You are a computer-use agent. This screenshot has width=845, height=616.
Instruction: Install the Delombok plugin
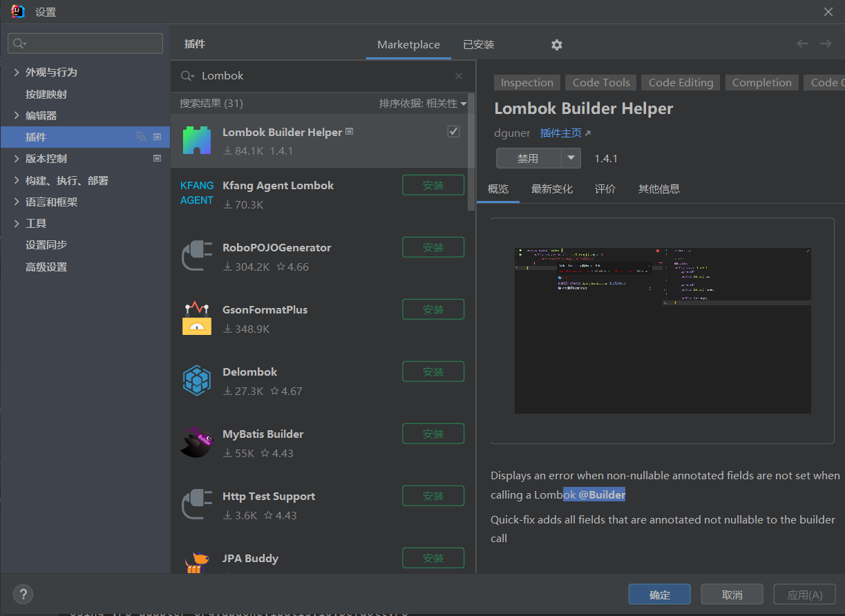(x=433, y=372)
